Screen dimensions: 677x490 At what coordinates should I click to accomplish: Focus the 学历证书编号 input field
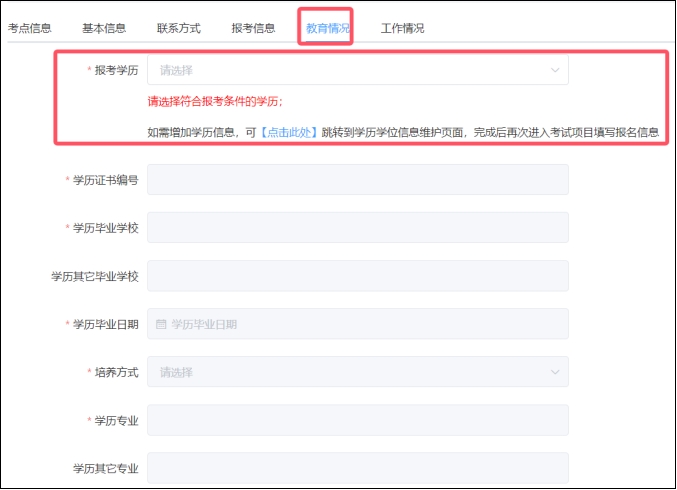pos(357,180)
